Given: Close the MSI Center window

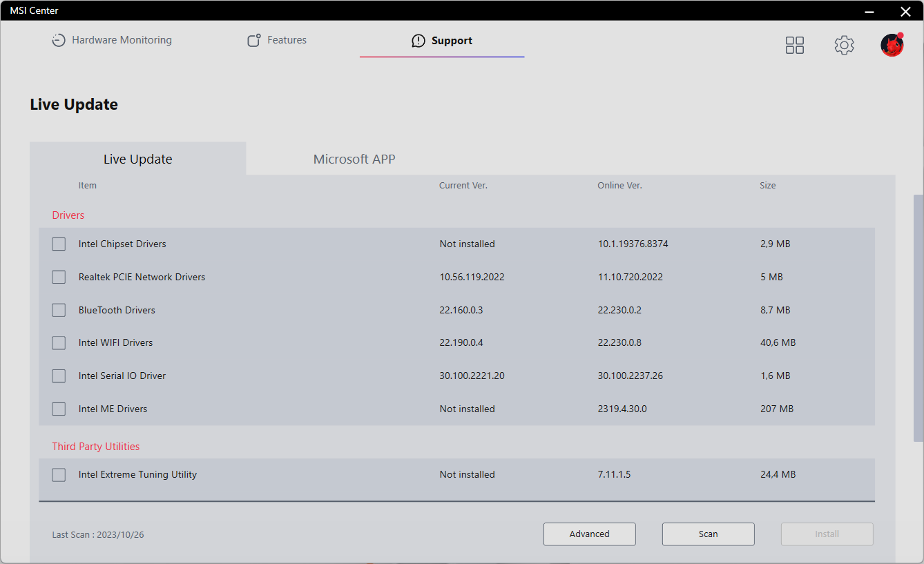Looking at the screenshot, I should (905, 11).
